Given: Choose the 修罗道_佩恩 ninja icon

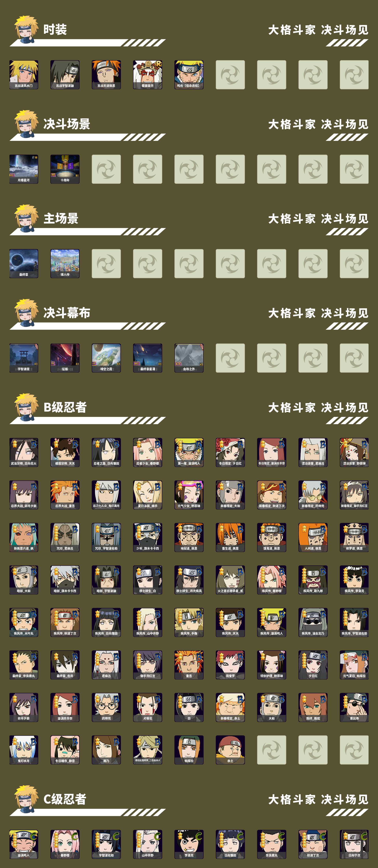Looking at the screenshot, I should tap(354, 537).
